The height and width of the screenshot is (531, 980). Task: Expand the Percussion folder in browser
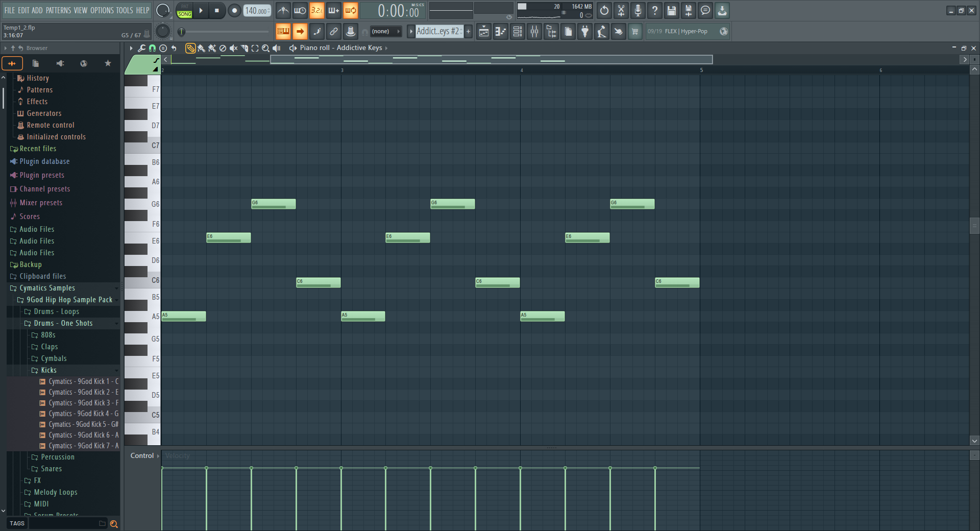pyautogui.click(x=58, y=457)
